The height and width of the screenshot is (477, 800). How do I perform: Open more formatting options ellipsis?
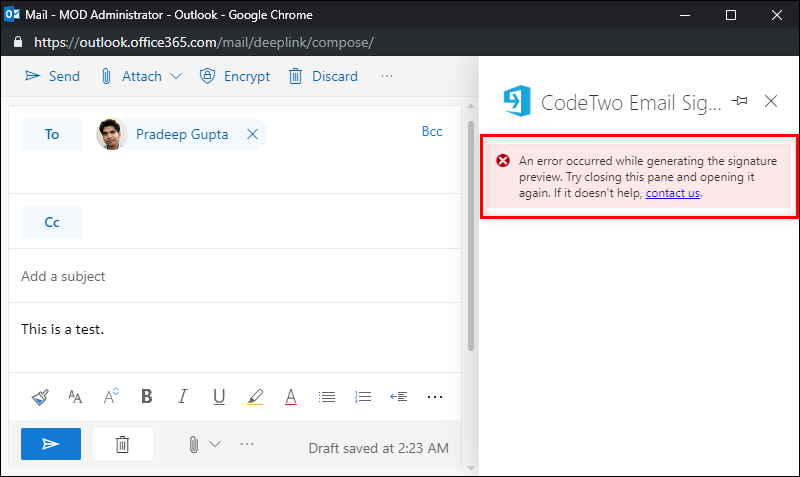[435, 397]
